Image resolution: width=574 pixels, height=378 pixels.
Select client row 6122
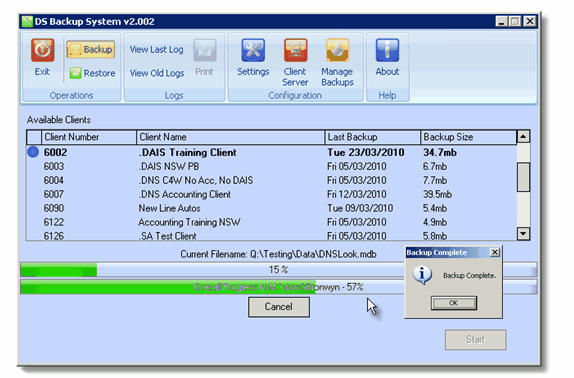coord(272,222)
